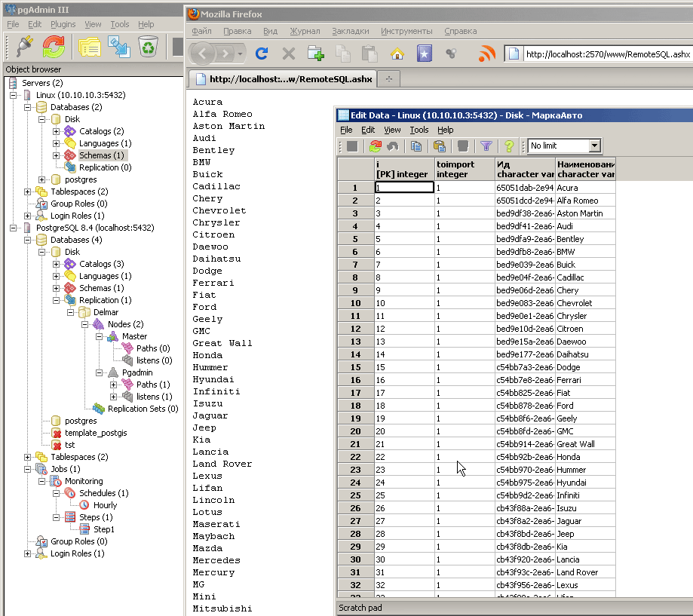The image size is (693, 616).
Task: Open the No limit row limit dropdown
Action: click(x=595, y=146)
